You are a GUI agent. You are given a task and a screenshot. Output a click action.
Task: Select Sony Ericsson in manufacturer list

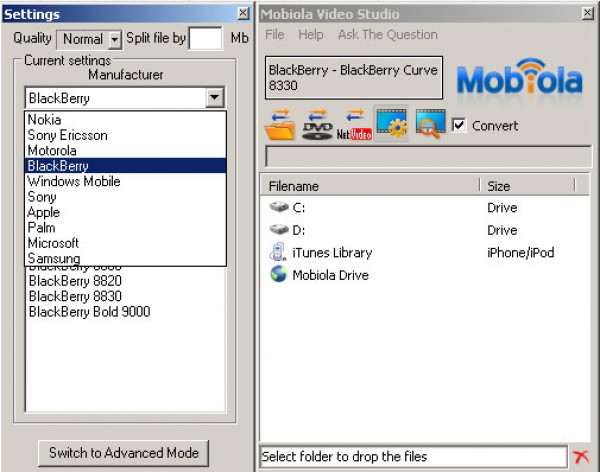coord(126,135)
